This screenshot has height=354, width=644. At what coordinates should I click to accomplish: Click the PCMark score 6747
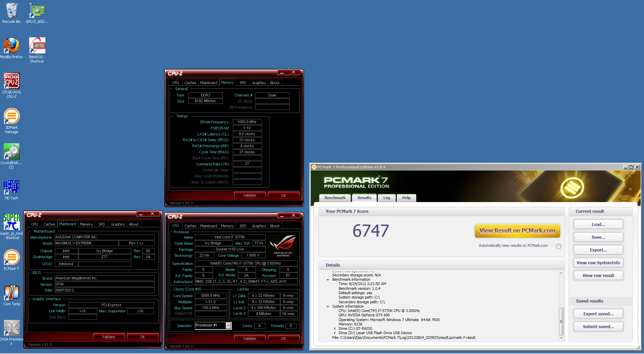pyautogui.click(x=371, y=231)
